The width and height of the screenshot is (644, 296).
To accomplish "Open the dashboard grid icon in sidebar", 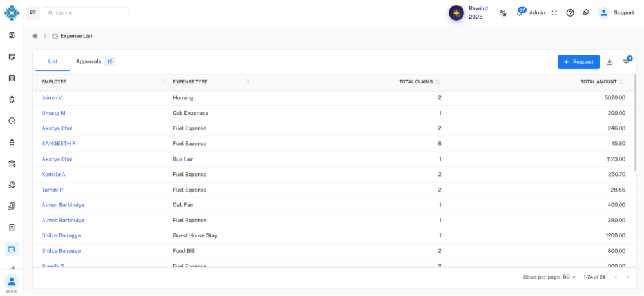I will click(12, 35).
